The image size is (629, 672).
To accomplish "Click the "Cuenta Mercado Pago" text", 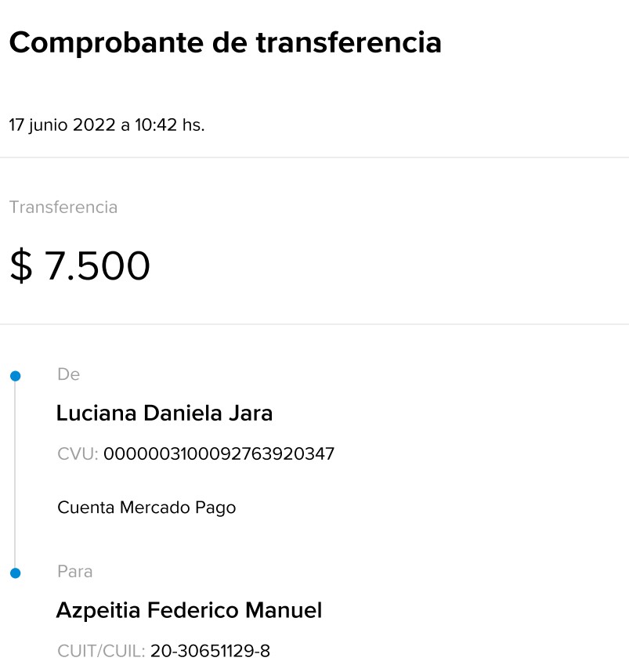I will pyautogui.click(x=146, y=508).
